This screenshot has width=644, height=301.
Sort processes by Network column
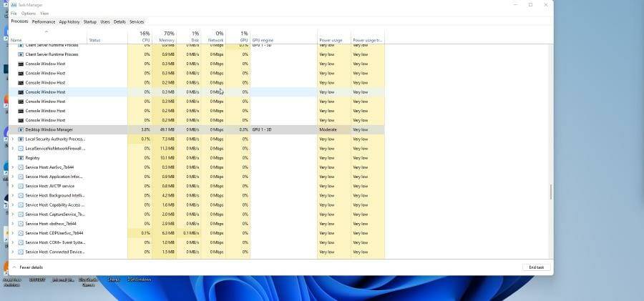[213, 36]
